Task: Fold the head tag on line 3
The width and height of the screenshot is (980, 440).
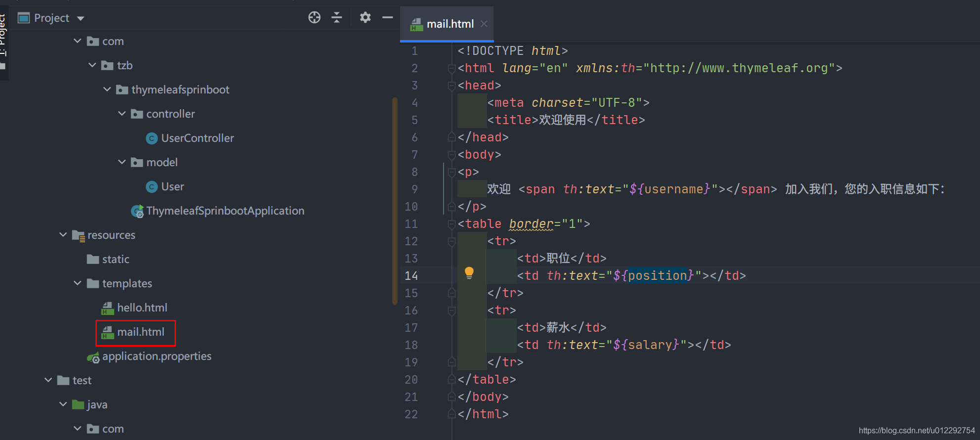Action: pyautogui.click(x=451, y=86)
